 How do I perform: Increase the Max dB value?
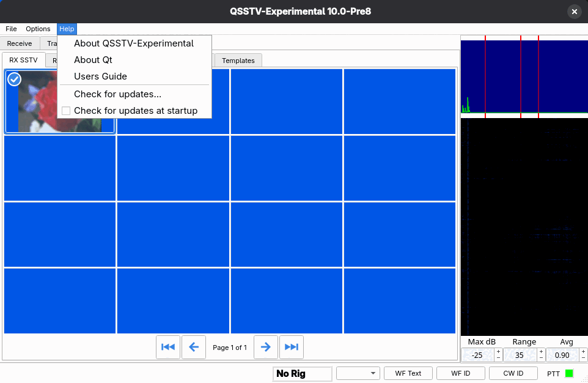click(x=498, y=352)
